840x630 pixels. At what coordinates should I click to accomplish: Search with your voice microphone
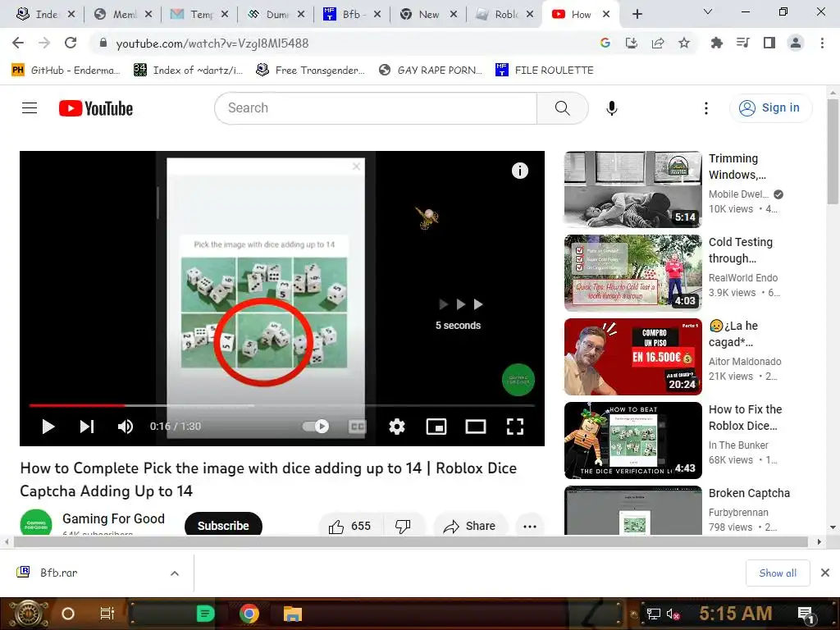pos(612,108)
